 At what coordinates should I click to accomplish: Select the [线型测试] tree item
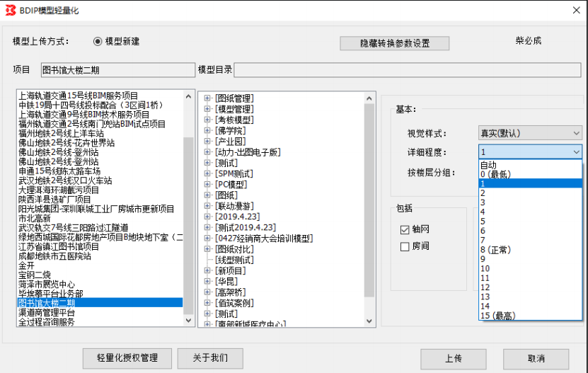234,260
